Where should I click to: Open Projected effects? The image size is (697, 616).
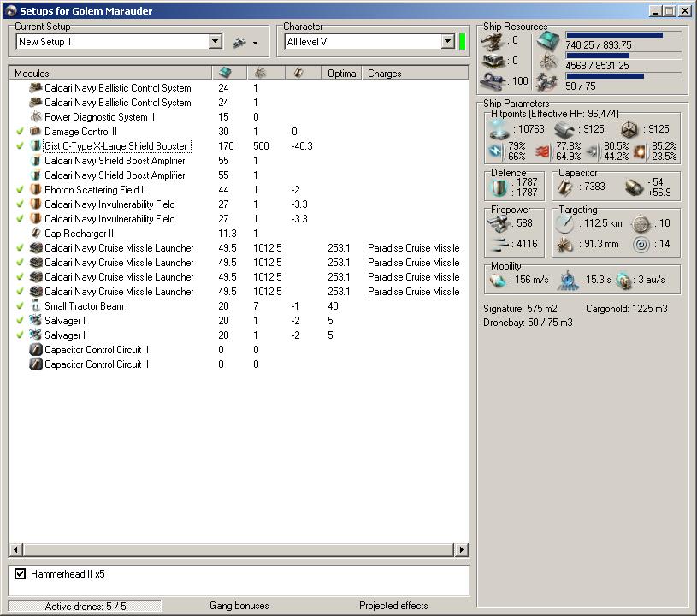393,606
